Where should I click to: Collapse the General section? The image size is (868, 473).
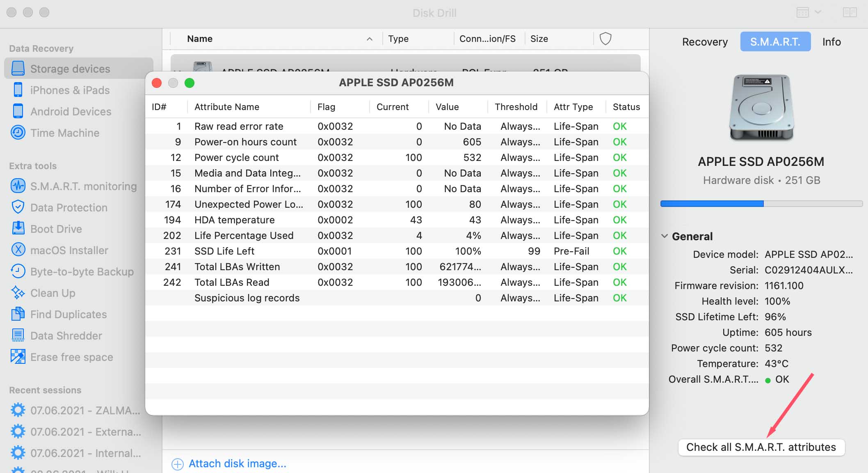(665, 236)
